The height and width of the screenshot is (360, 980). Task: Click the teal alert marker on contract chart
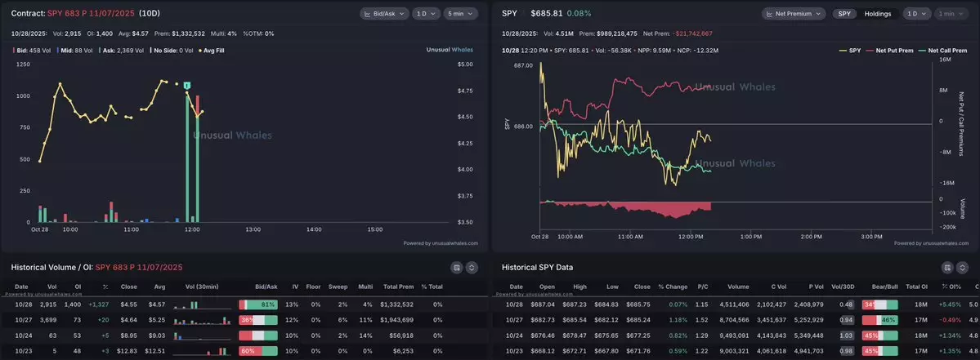point(188,86)
